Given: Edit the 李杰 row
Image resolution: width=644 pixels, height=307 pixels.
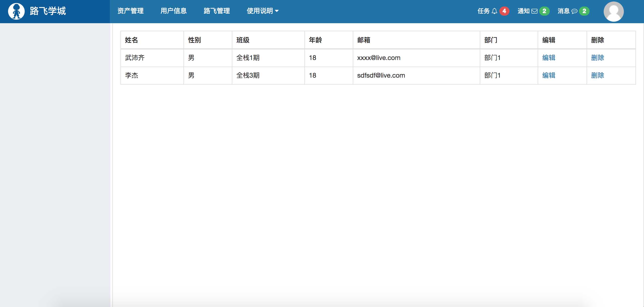Looking at the screenshot, I should (x=549, y=75).
